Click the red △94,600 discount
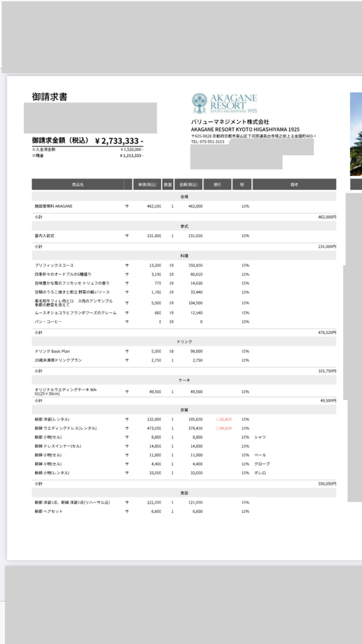 (x=223, y=428)
